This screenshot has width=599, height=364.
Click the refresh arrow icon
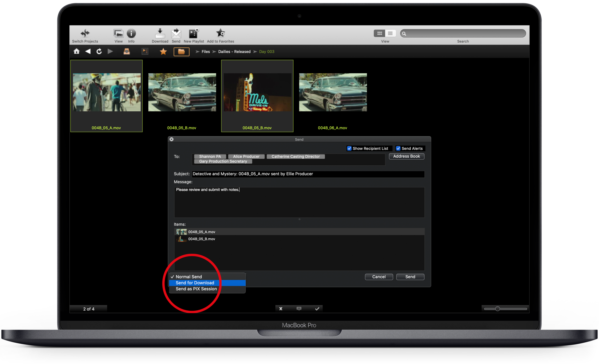tap(99, 51)
